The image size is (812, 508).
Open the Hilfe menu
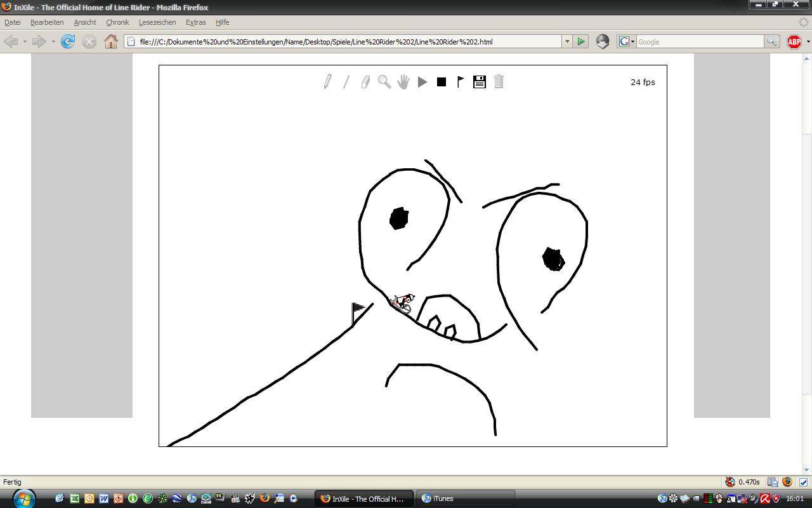pos(222,22)
